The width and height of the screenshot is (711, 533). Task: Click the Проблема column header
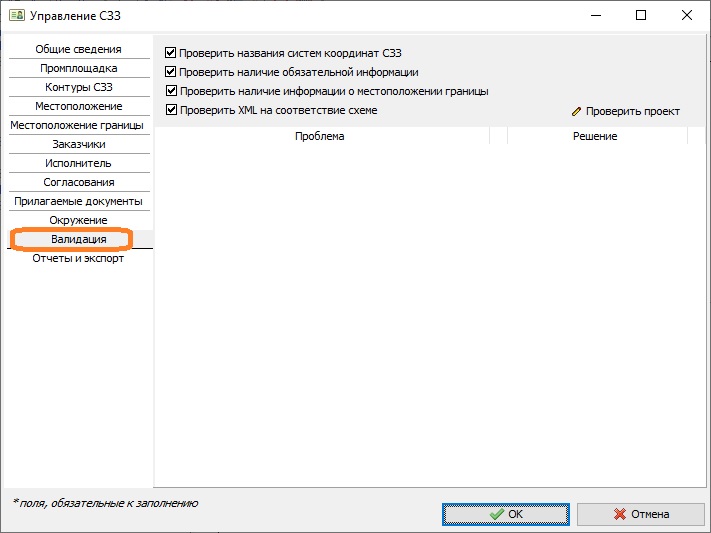coord(320,136)
